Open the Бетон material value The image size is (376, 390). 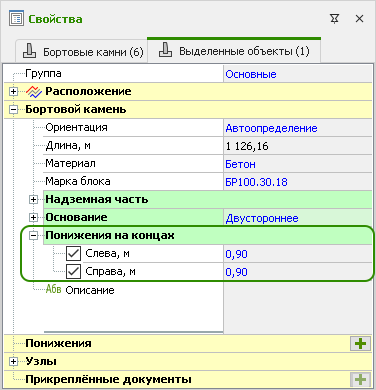tap(240, 164)
